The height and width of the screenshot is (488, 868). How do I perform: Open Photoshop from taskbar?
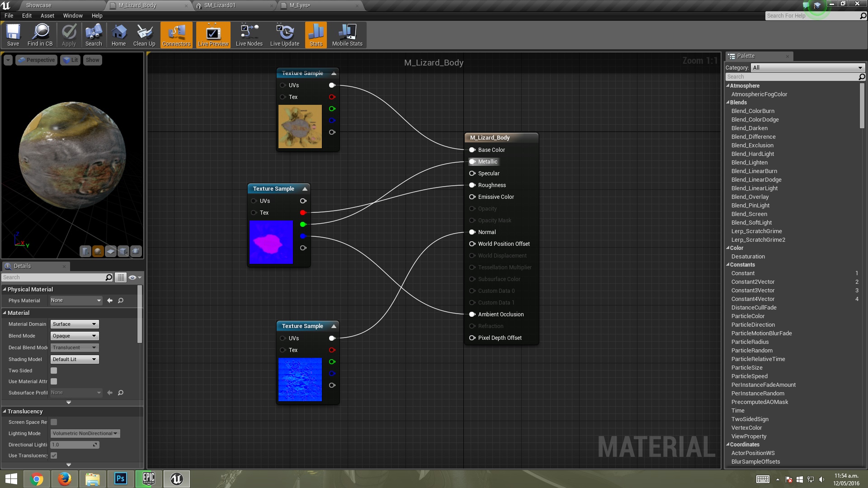(x=120, y=479)
